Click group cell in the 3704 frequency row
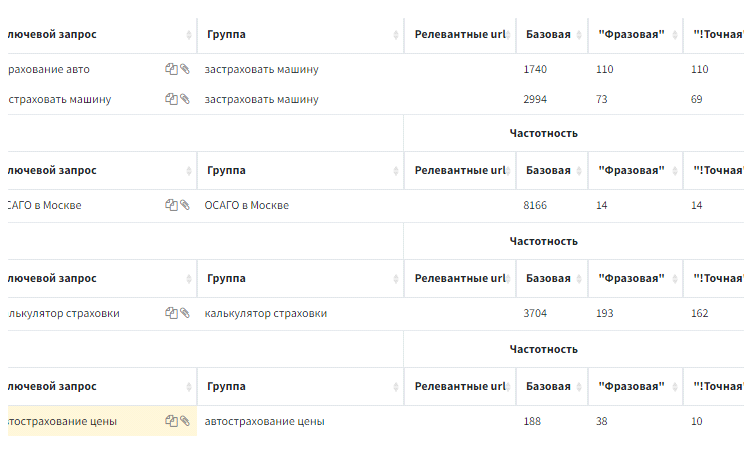The image size is (750, 450). [x=265, y=313]
